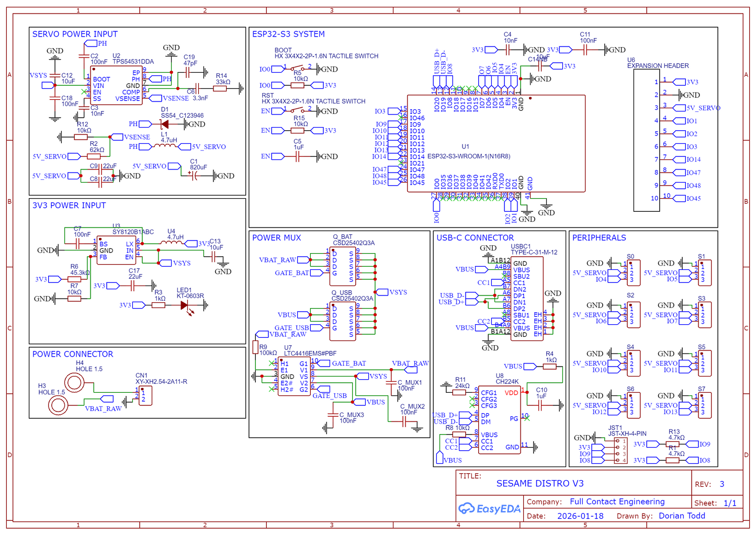Viewport: 756px width, 535px height.
Task: Click the SERVO POWER INPUT section title
Action: click(x=75, y=34)
